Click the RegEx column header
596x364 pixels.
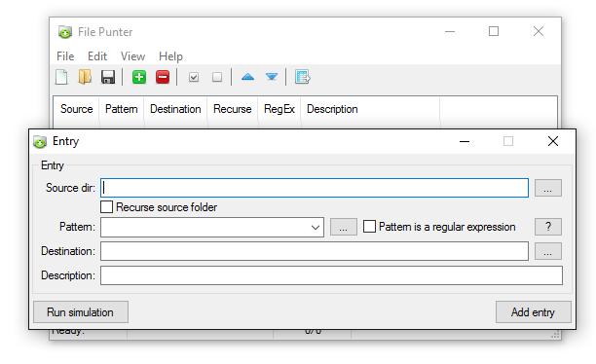coord(279,109)
